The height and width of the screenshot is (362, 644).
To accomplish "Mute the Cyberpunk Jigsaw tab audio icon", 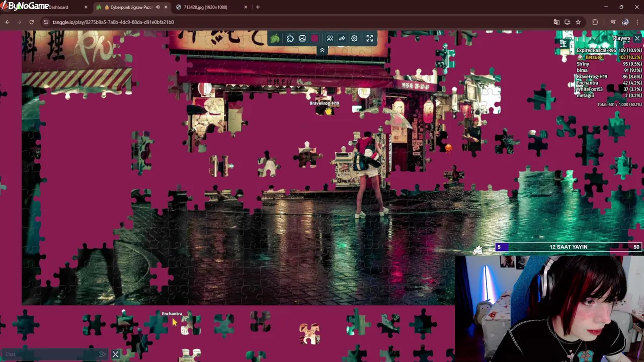I will 157,7.
